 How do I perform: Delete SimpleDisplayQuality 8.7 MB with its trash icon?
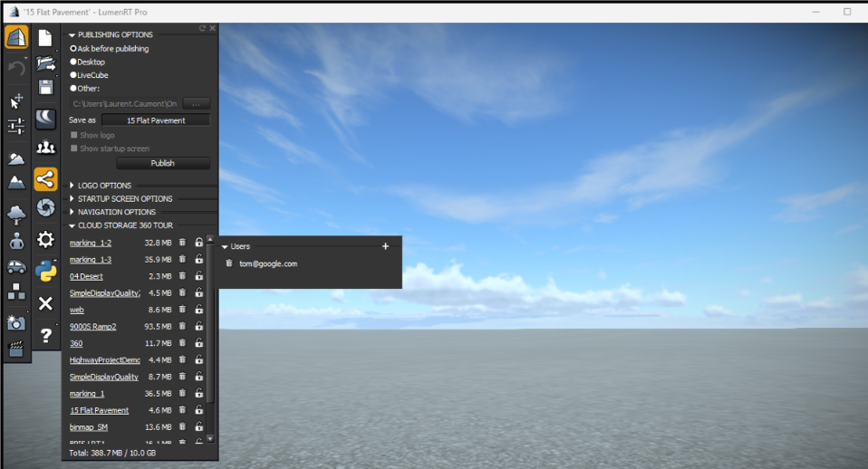[x=183, y=376]
